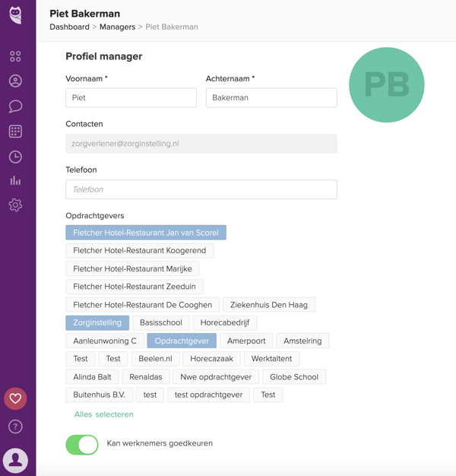456x476 pixels.
Task: Select the Ziekenhuis Den Haag tag
Action: pyautogui.click(x=269, y=305)
